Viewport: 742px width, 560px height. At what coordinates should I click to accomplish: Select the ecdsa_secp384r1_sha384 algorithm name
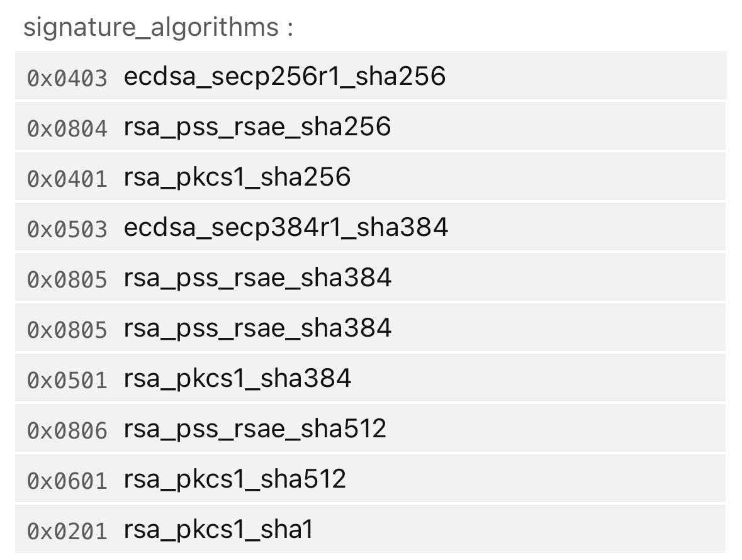(x=286, y=228)
